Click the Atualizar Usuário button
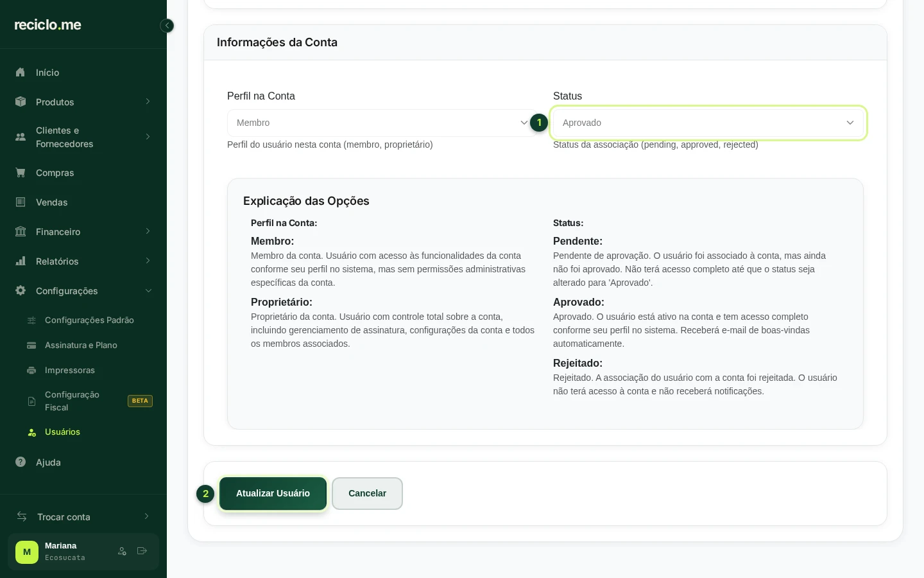924x578 pixels. tap(273, 493)
